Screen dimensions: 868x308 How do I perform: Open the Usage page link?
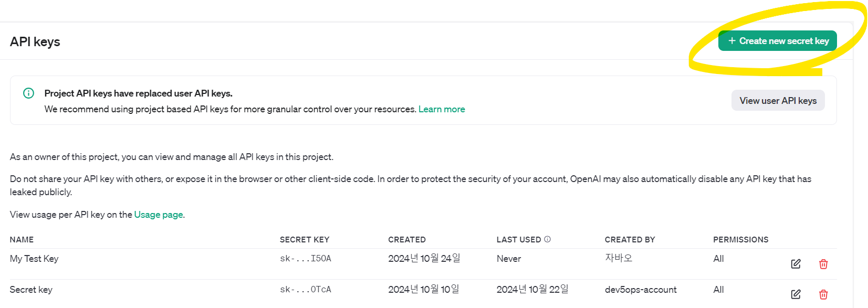159,215
